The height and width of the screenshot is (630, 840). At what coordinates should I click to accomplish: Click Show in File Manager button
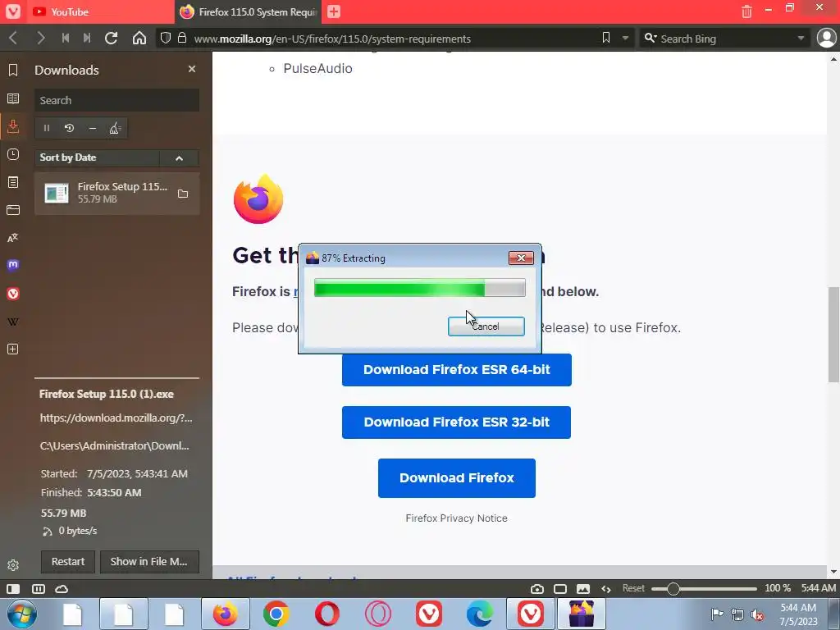[x=149, y=561]
